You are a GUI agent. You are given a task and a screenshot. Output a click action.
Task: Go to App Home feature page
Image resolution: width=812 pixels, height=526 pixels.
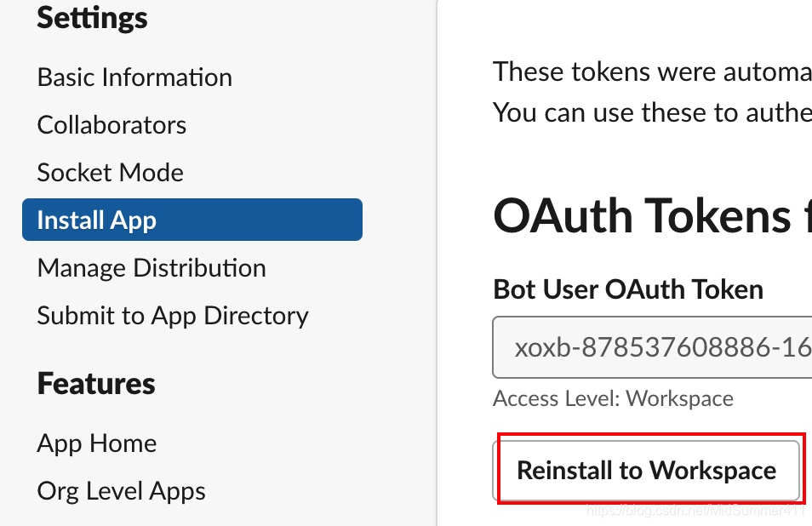[97, 443]
